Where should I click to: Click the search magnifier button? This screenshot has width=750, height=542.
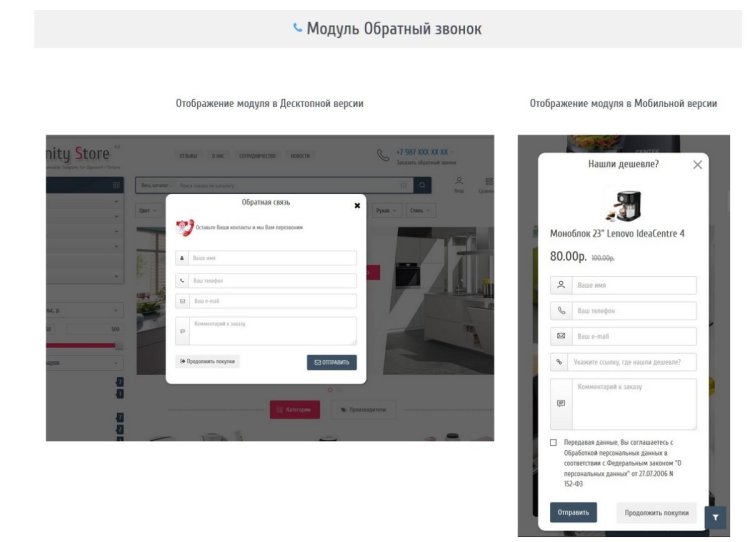[422, 185]
